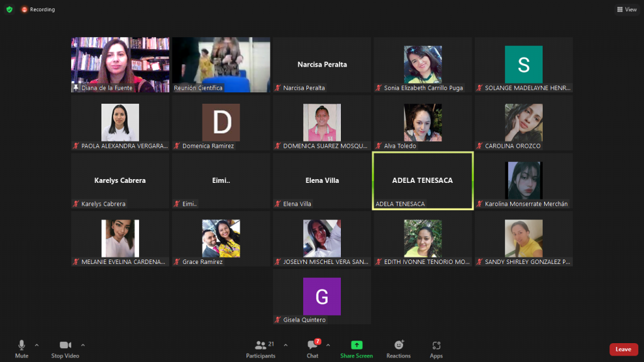Open the Reactions menu
Image resolution: width=644 pixels, height=362 pixels.
(398, 348)
